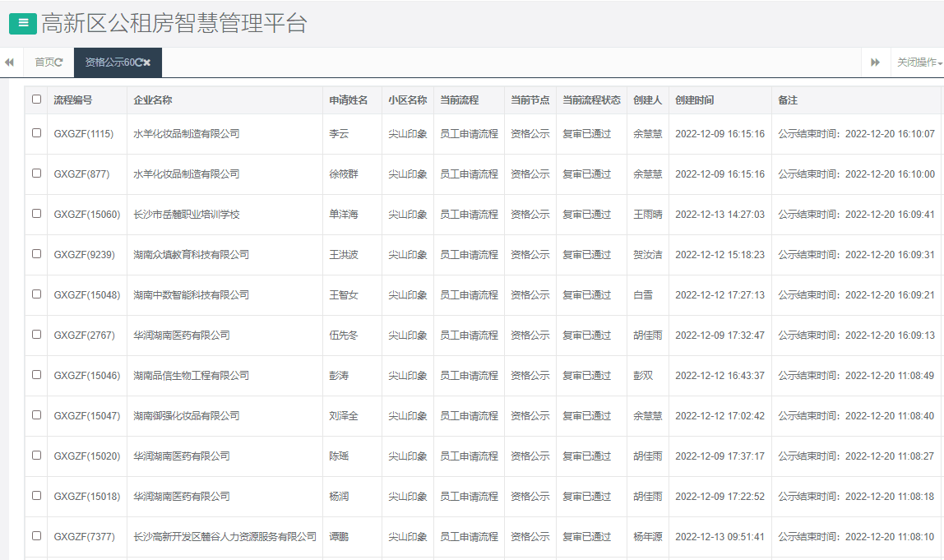Screen dimensions: 944x560
Task: Open the green hamburger menu icon
Action: click(x=22, y=24)
